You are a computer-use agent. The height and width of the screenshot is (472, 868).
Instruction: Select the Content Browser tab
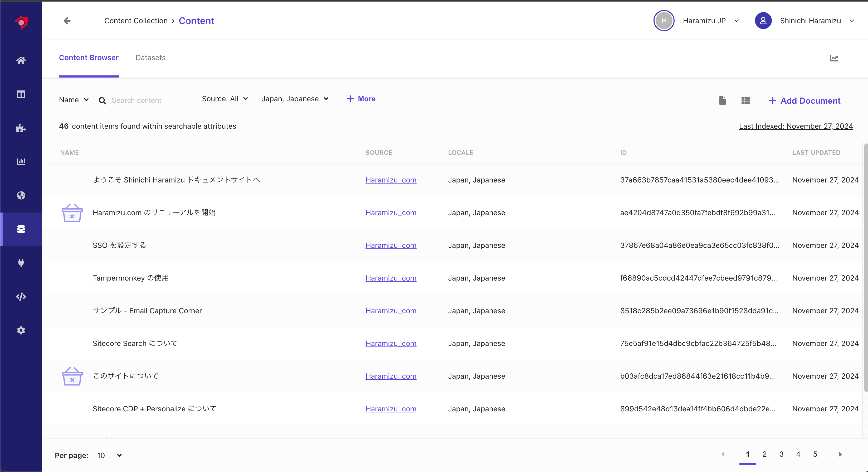click(89, 58)
